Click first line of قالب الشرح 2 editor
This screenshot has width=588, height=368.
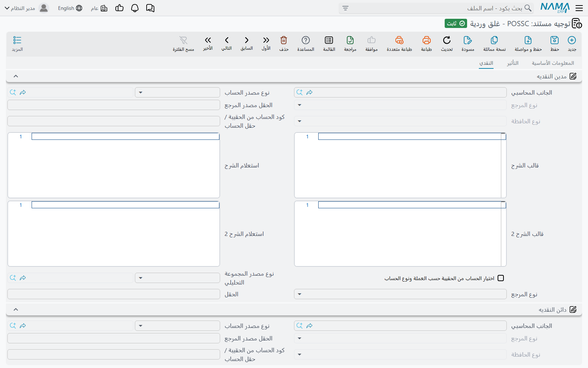tap(412, 205)
